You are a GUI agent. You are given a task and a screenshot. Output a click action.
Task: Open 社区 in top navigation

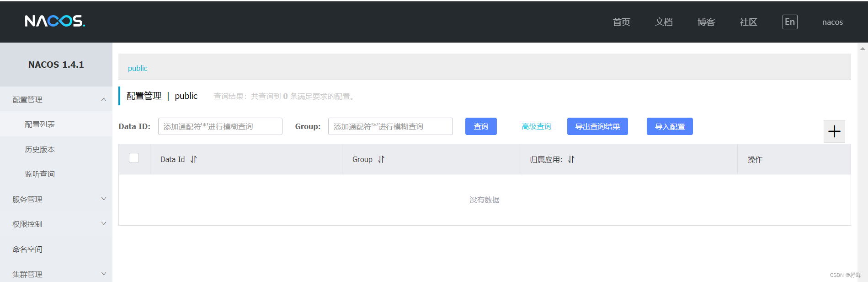(748, 22)
